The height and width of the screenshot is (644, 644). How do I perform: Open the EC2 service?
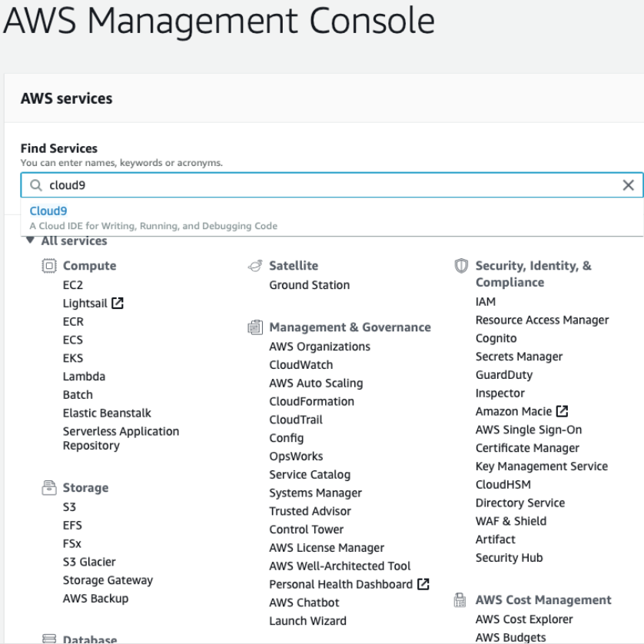73,285
